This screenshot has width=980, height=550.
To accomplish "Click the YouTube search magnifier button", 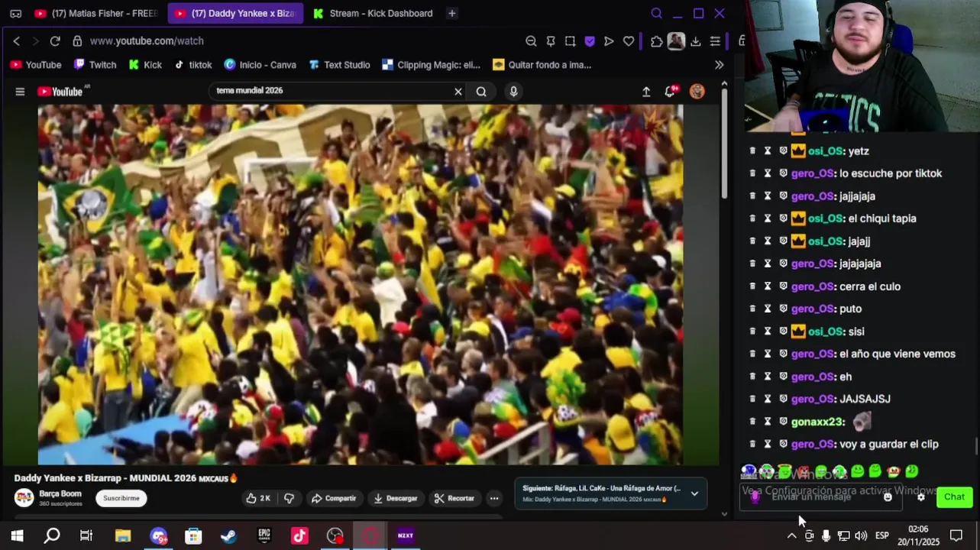I will coord(481,92).
